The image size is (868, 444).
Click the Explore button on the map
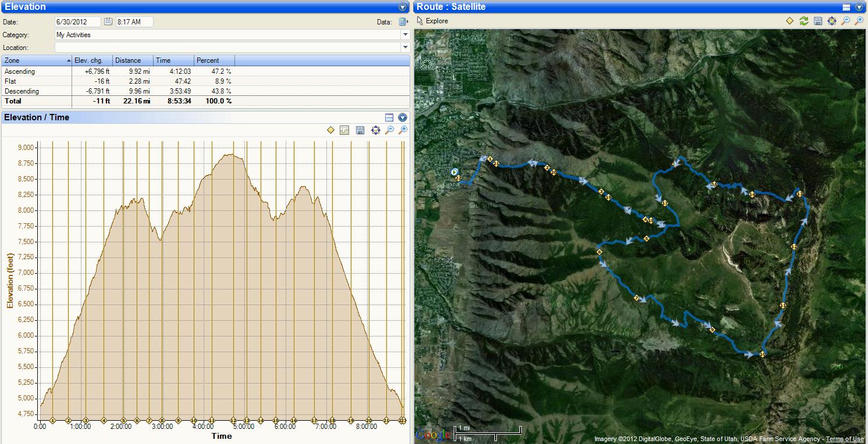point(432,21)
